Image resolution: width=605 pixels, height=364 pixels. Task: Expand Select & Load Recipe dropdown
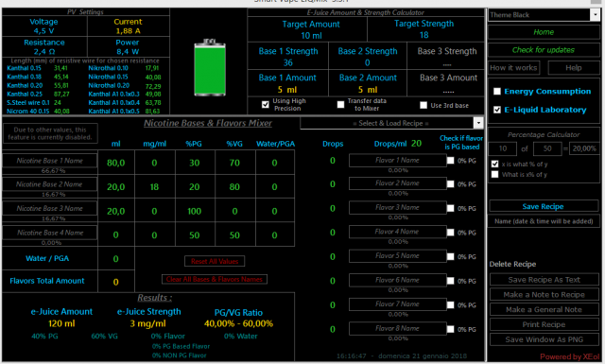(478, 123)
